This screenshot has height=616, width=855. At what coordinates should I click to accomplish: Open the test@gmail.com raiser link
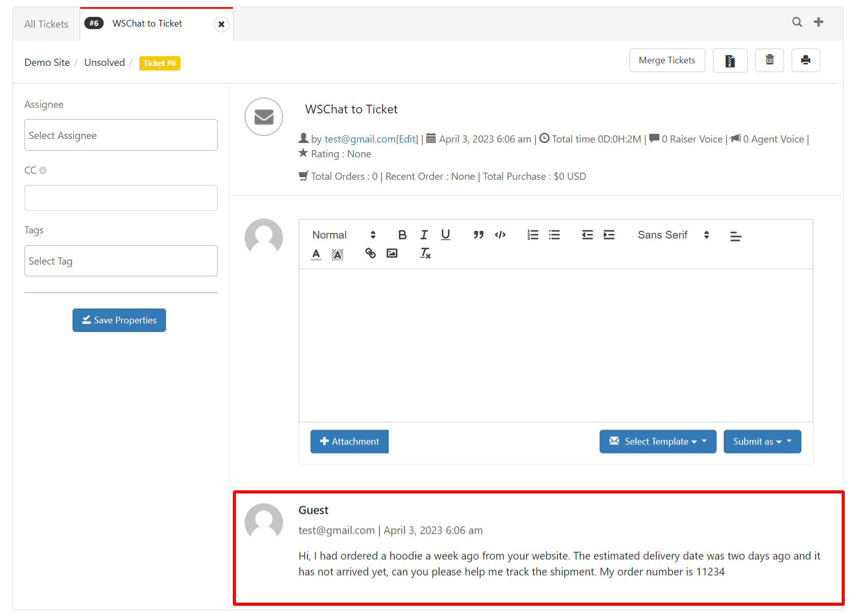360,139
